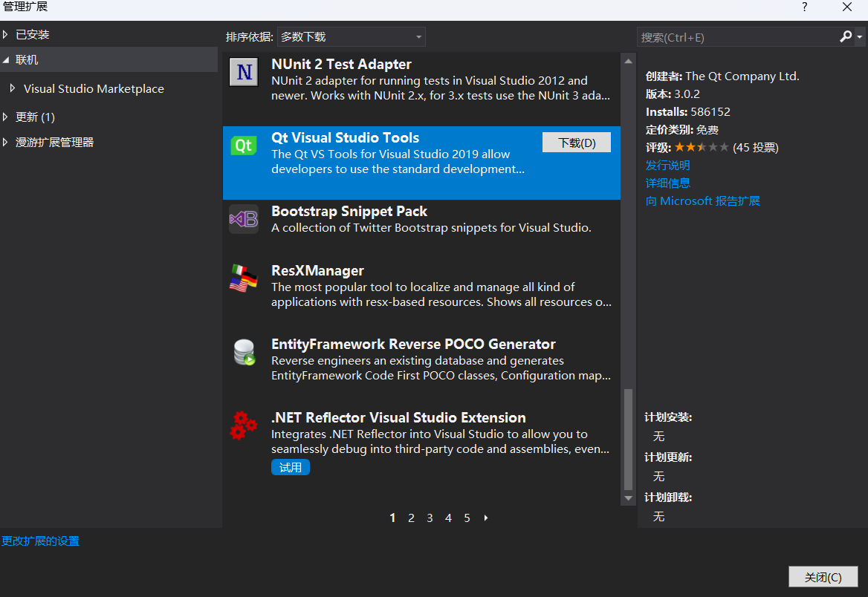Click the green Qt extension icon
868x597 pixels.
244,146
